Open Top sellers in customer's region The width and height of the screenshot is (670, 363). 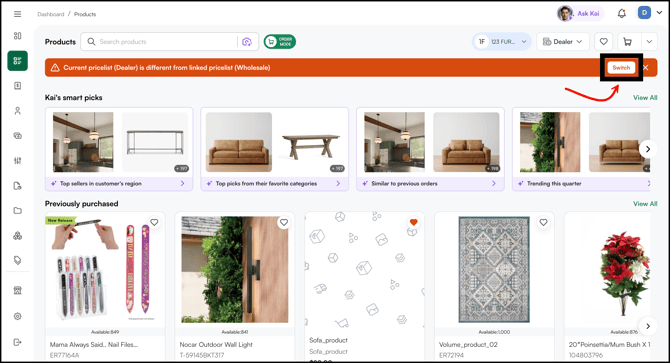point(119,184)
